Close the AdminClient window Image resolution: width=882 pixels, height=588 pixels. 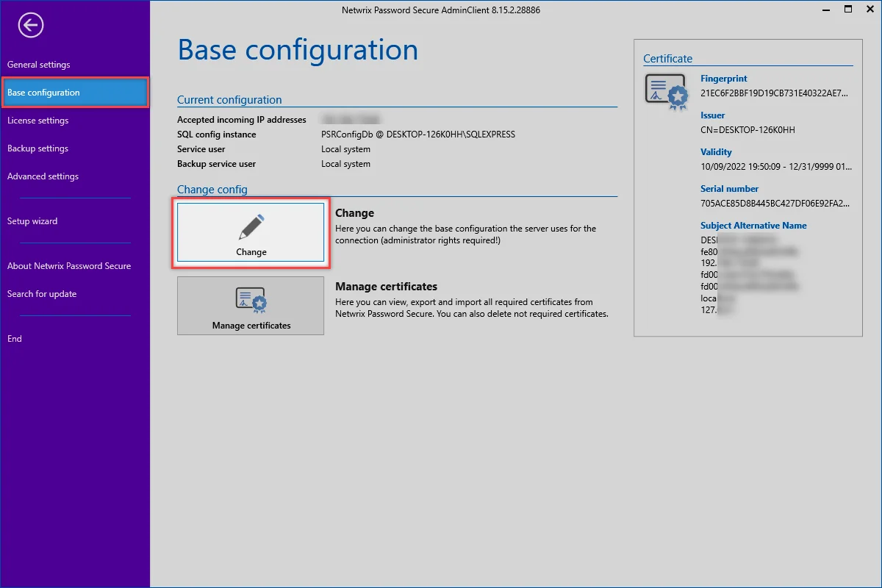pyautogui.click(x=870, y=10)
